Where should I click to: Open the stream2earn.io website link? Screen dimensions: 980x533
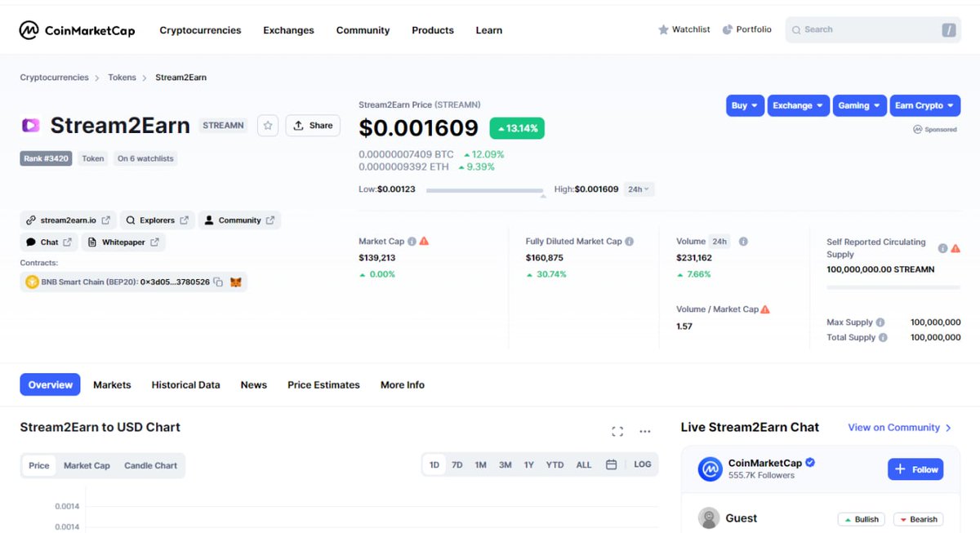[x=68, y=220]
